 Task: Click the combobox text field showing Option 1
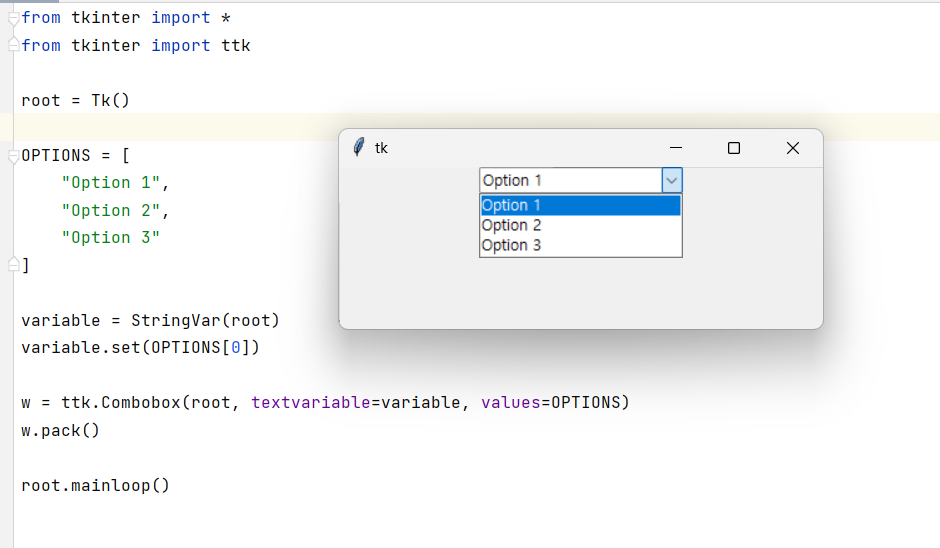tap(571, 180)
